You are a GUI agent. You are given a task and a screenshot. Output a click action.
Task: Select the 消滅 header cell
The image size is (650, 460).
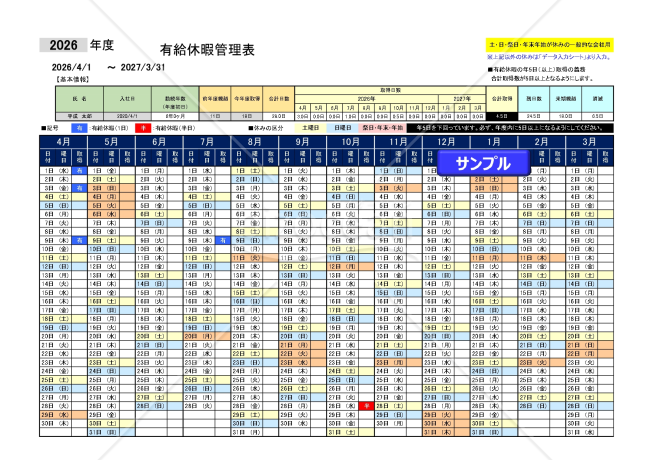click(x=597, y=99)
